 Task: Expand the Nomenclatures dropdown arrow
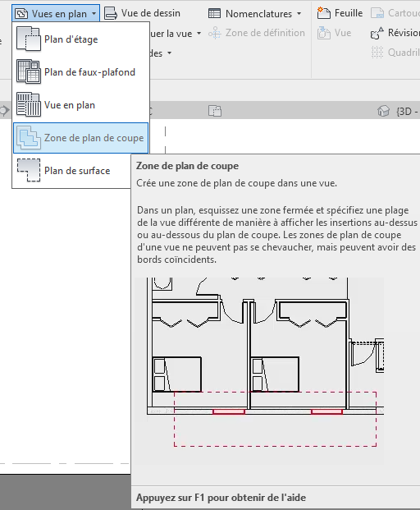pyautogui.click(x=299, y=14)
